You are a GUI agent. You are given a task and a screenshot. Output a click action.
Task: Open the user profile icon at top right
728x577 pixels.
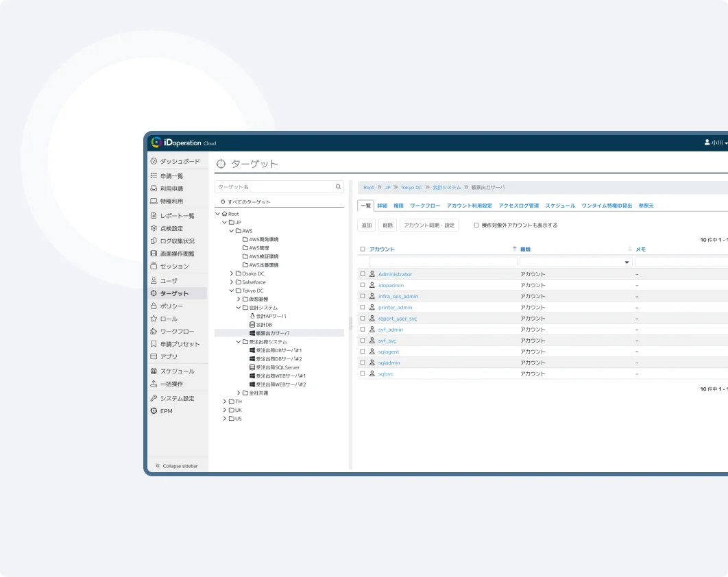point(707,143)
